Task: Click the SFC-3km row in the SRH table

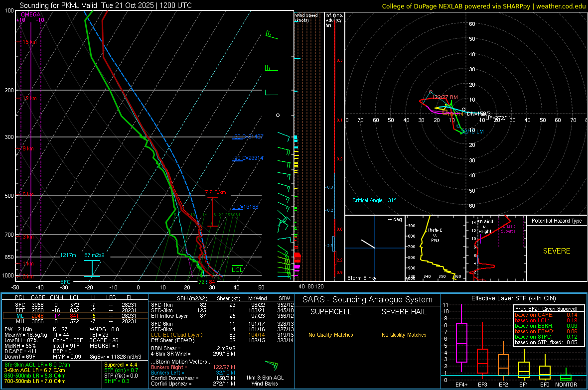Action: coord(223,310)
